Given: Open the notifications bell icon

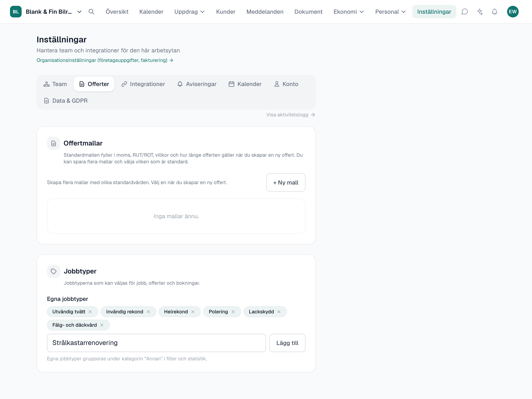Looking at the screenshot, I should pyautogui.click(x=494, y=12).
